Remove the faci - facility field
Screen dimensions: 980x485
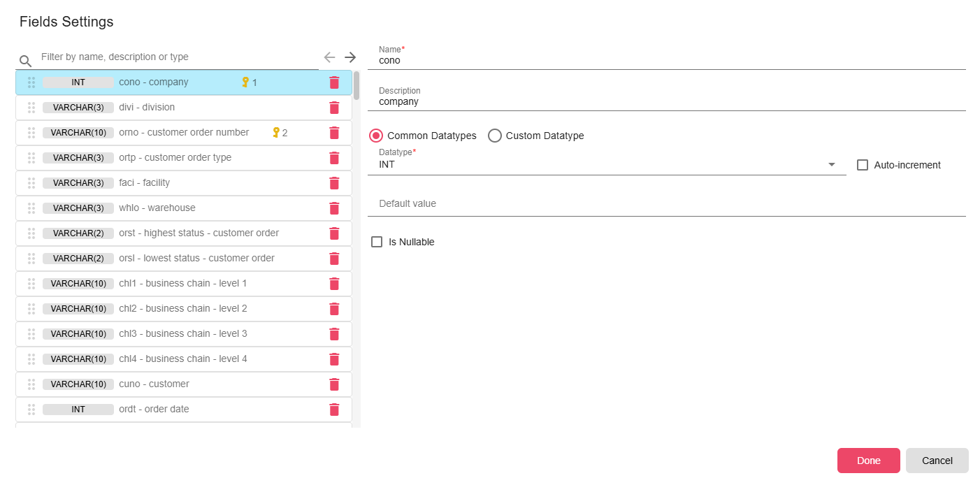coord(334,183)
